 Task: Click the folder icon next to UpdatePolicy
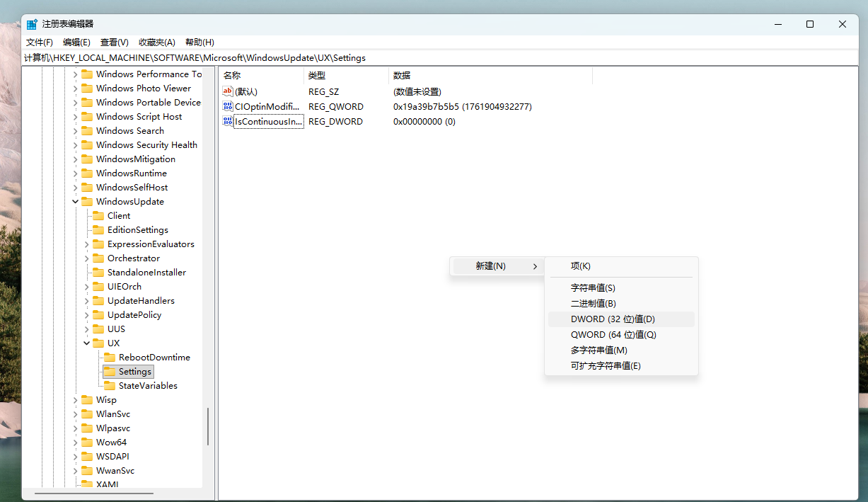pos(98,315)
